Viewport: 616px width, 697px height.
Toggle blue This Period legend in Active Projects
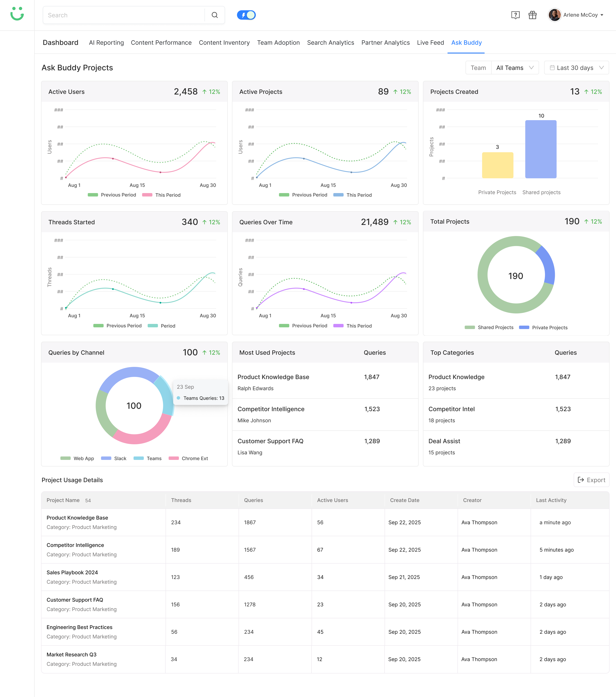(352, 195)
